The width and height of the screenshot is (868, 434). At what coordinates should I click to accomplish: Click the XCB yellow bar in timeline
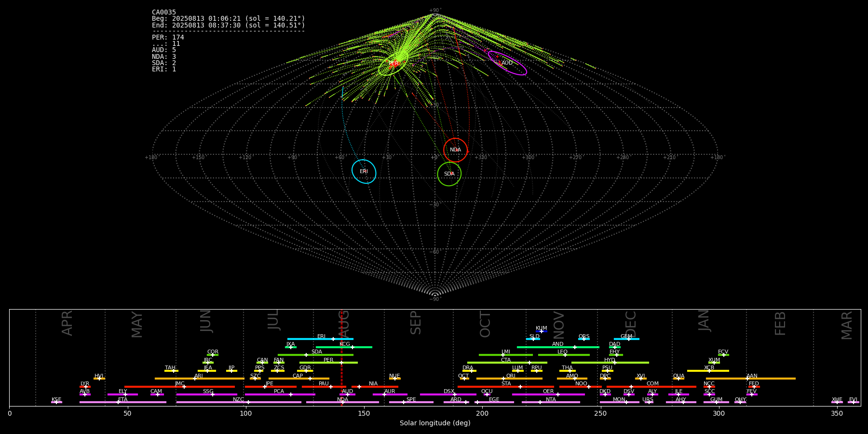click(x=708, y=371)
